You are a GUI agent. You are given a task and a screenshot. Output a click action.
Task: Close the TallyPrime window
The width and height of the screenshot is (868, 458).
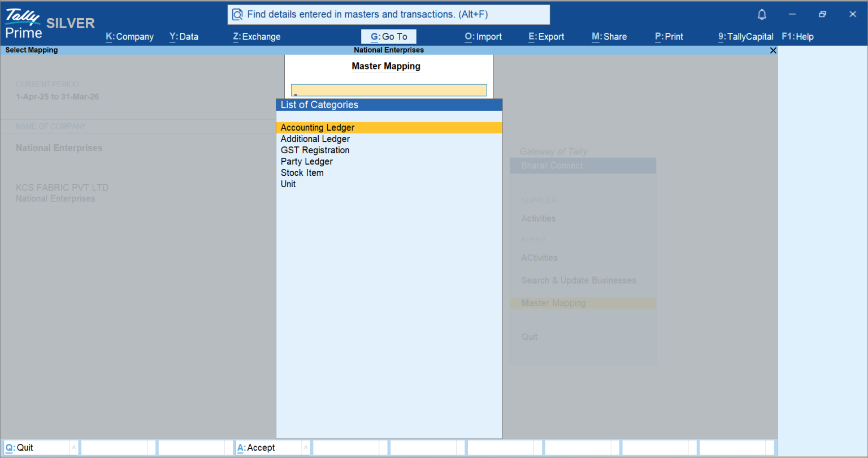point(853,14)
